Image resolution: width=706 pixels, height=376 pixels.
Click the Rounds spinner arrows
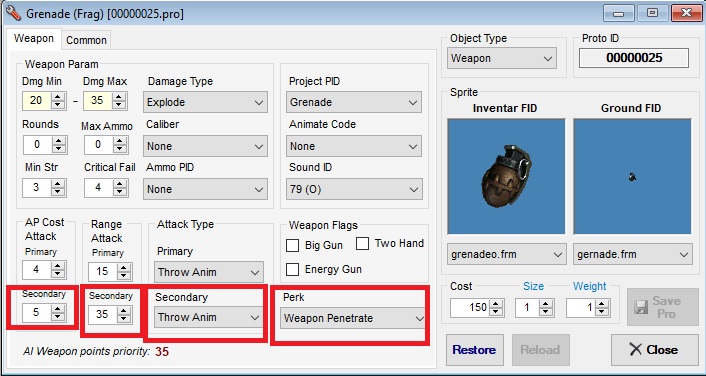59,145
